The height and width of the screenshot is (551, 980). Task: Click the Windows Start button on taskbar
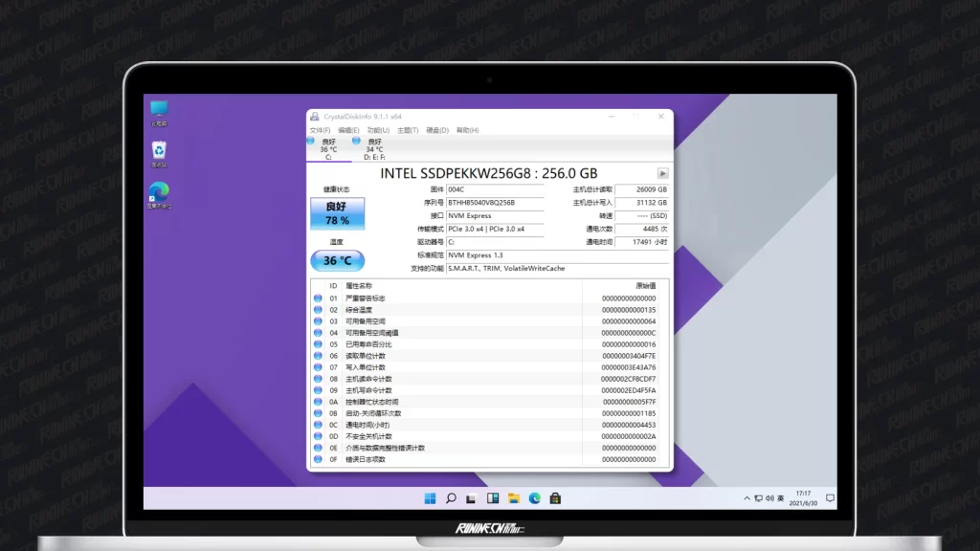430,498
